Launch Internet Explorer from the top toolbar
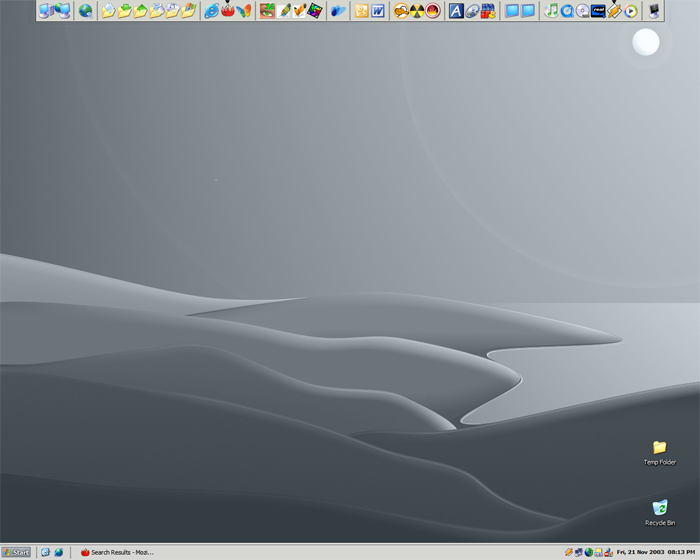The width and height of the screenshot is (700, 560). pyautogui.click(x=211, y=11)
